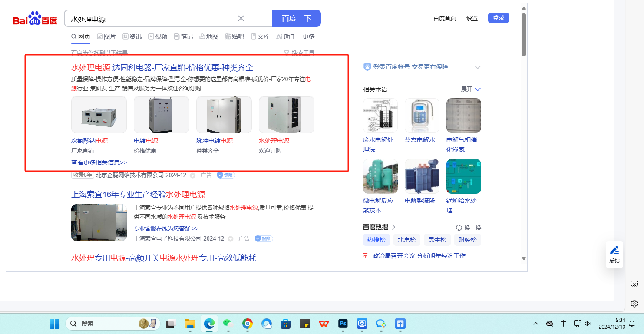Viewport: 644px width, 334px height.
Task: Open the 笔记 tab
Action: [x=183, y=36]
